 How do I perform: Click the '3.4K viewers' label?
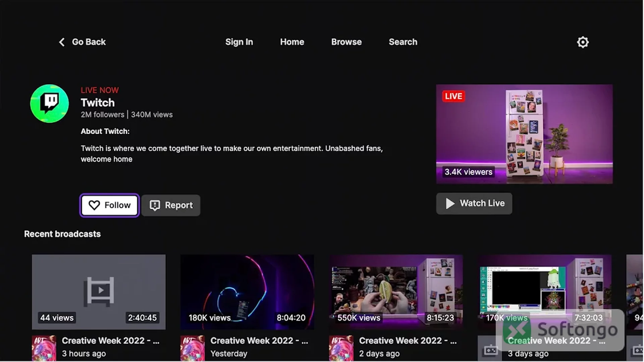pyautogui.click(x=469, y=172)
